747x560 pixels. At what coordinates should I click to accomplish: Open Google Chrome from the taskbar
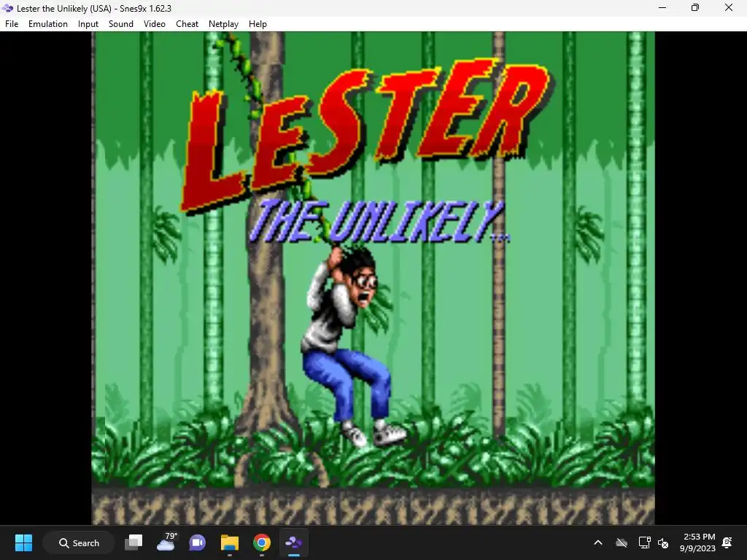tap(262, 542)
